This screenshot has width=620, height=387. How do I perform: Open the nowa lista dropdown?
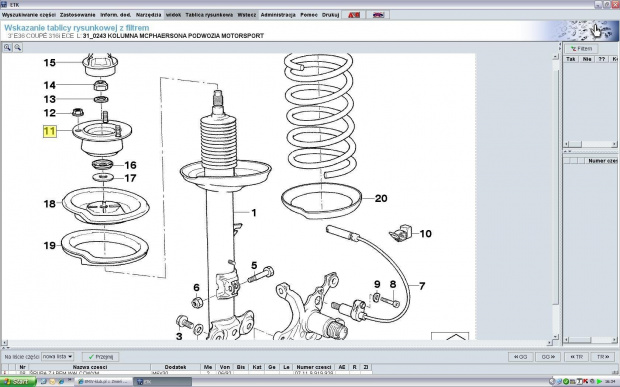pyautogui.click(x=57, y=357)
